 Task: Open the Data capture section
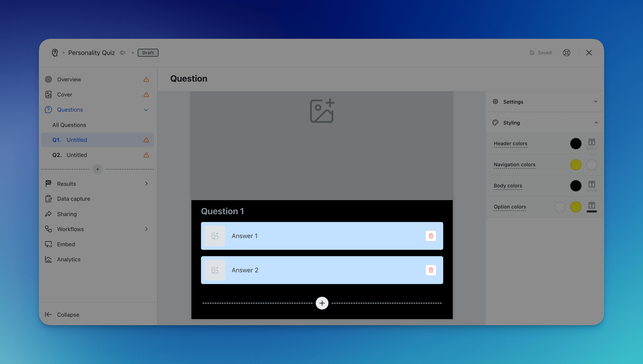click(x=74, y=199)
